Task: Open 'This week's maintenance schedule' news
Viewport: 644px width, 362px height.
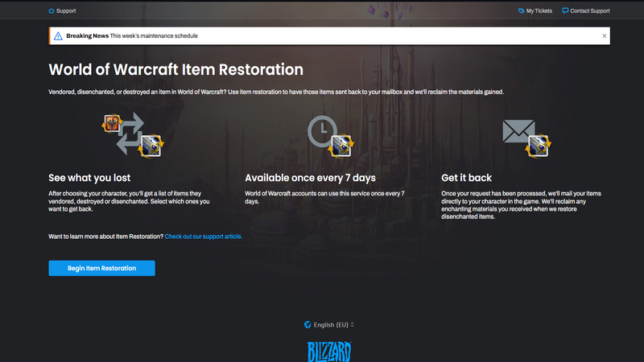Action: (154, 36)
